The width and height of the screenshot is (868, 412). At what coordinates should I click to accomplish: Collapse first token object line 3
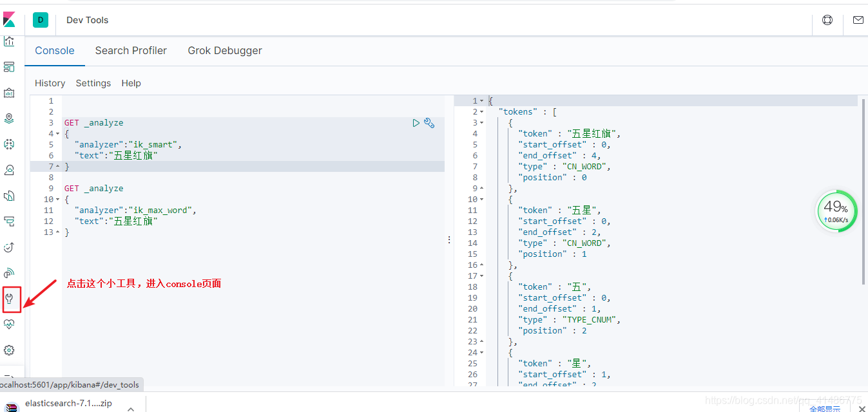tap(481, 123)
